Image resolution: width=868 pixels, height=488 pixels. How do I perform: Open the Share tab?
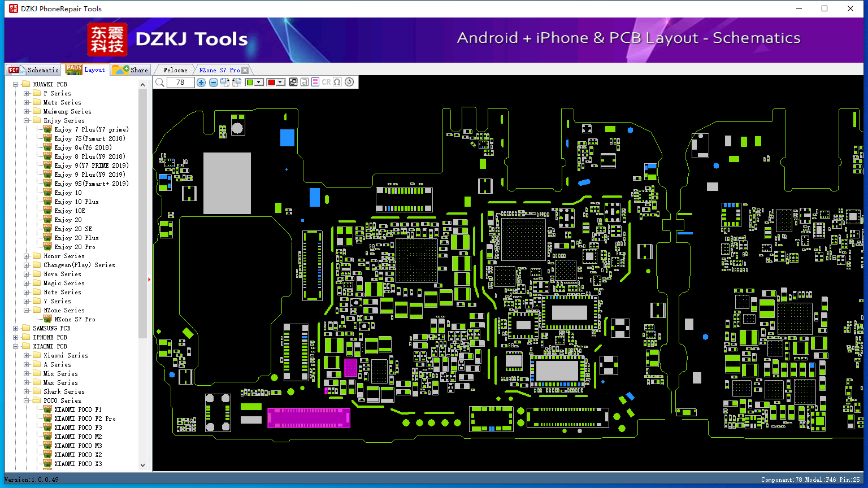[130, 70]
